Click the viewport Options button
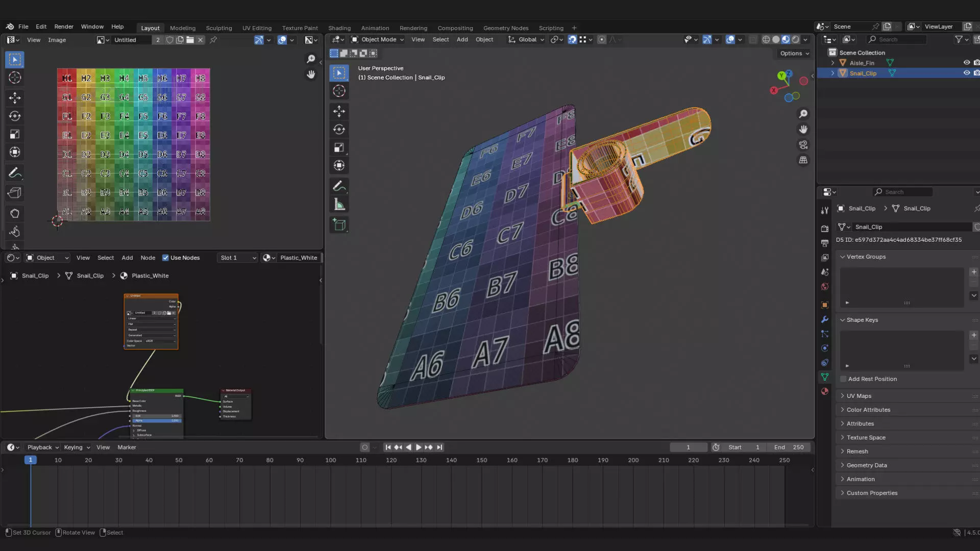980x551 pixels. [x=794, y=53]
